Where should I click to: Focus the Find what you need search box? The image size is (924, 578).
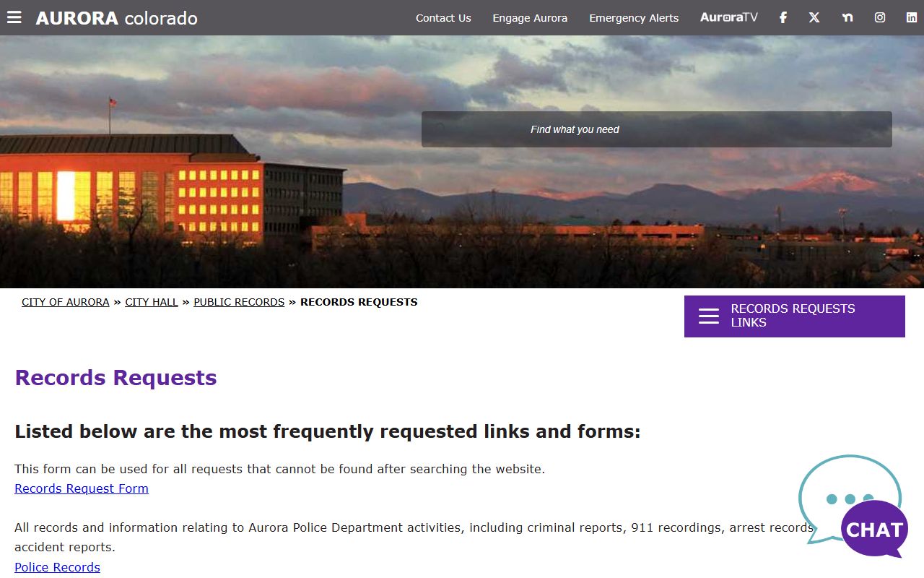pyautogui.click(x=657, y=129)
